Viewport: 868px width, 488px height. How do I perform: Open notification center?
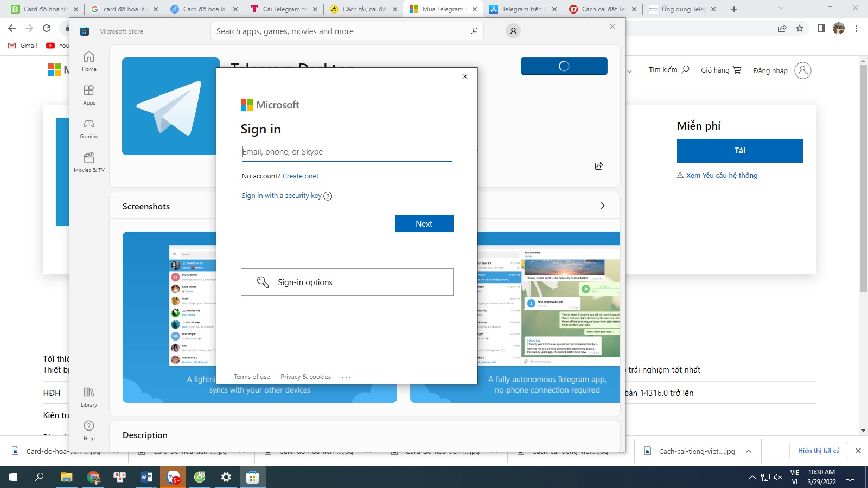pyautogui.click(x=850, y=477)
